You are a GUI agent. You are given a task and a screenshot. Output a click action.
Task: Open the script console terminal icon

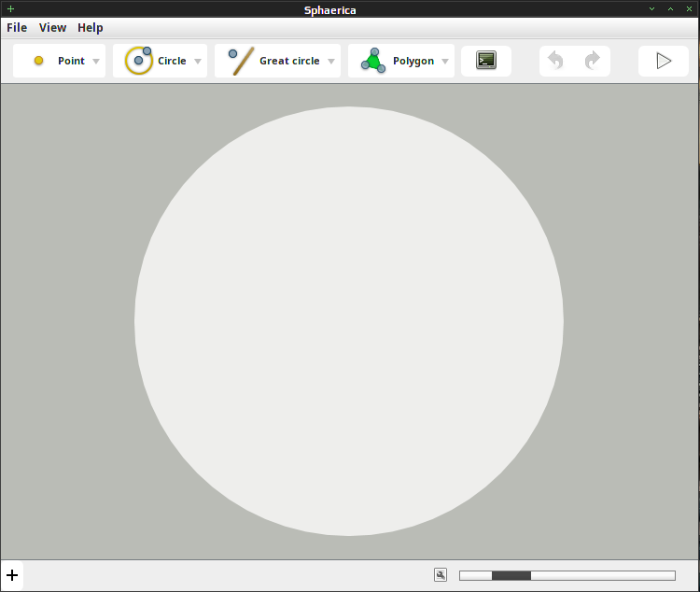click(x=486, y=61)
